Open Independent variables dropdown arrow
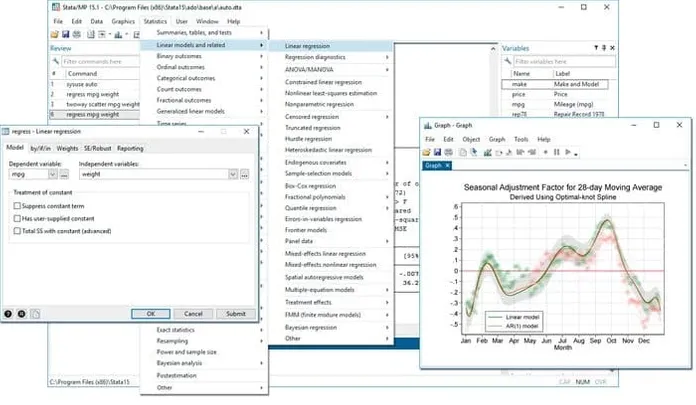The image size is (696, 405). (233, 175)
